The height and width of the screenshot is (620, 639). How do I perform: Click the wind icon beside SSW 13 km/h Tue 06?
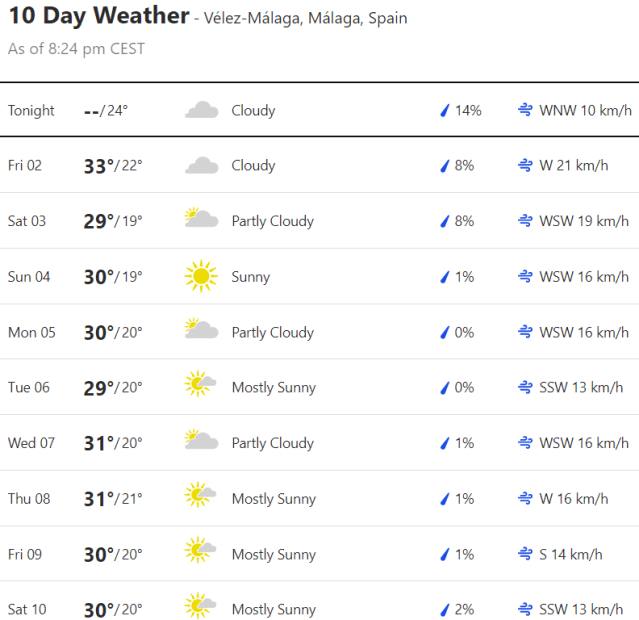[x=525, y=387]
